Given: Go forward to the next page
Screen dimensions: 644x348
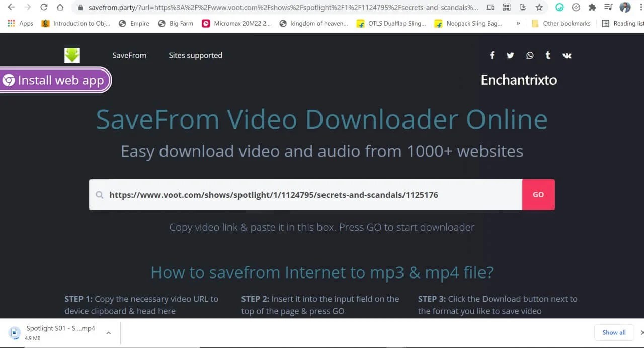Looking at the screenshot, I should pyautogui.click(x=27, y=7).
